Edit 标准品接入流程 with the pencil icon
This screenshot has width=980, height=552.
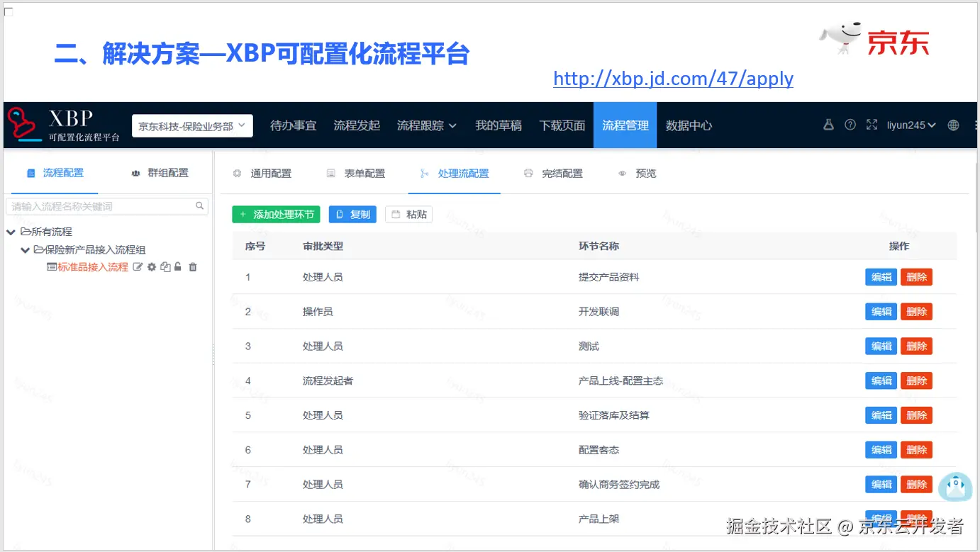[138, 267]
